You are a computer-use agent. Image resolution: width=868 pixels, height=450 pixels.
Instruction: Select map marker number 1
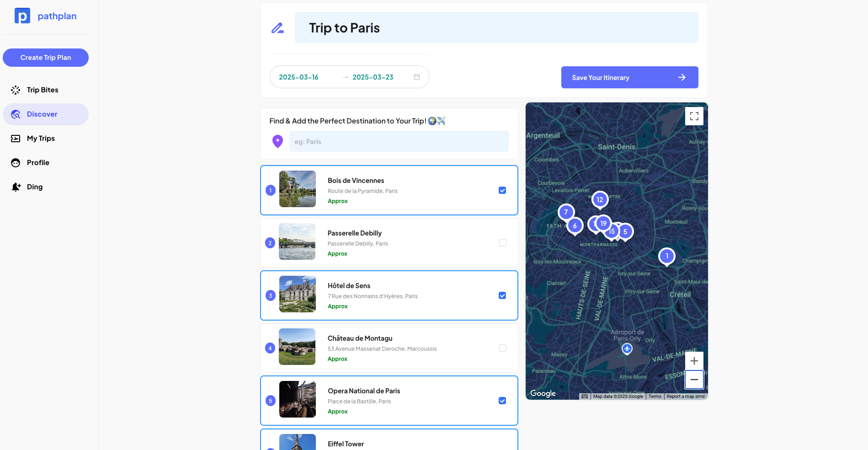[667, 257]
